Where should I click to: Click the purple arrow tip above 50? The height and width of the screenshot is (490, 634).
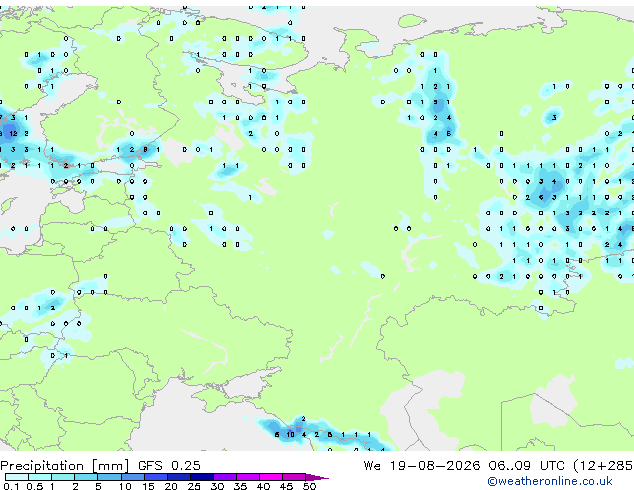pos(317,477)
